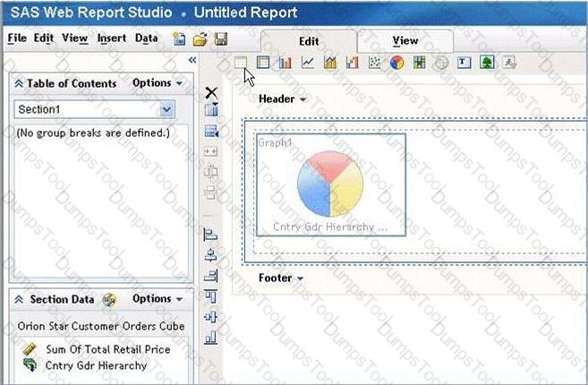Insert a bar-line chart
The height and width of the screenshot is (385, 588).
330,63
